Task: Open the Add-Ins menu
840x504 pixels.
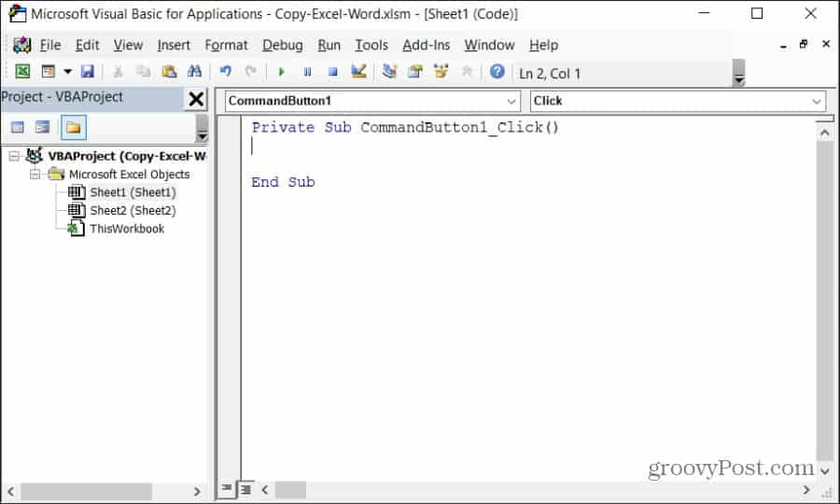Action: 426,46
